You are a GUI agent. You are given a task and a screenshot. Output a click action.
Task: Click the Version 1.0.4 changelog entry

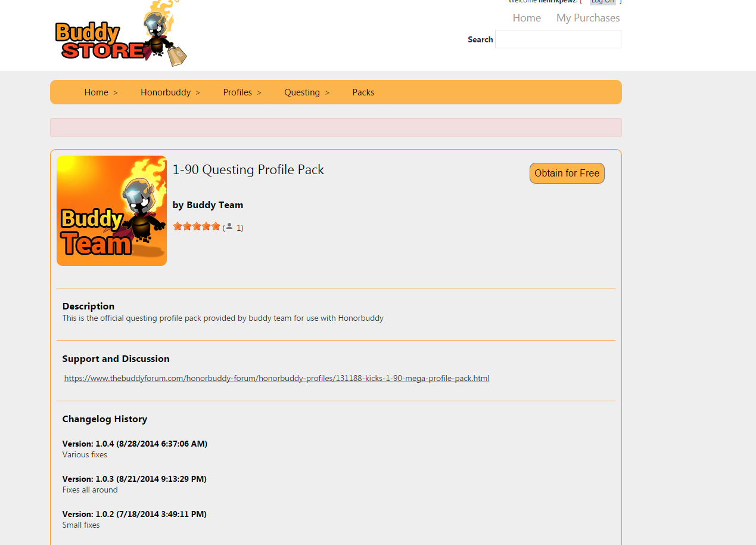tap(135, 444)
